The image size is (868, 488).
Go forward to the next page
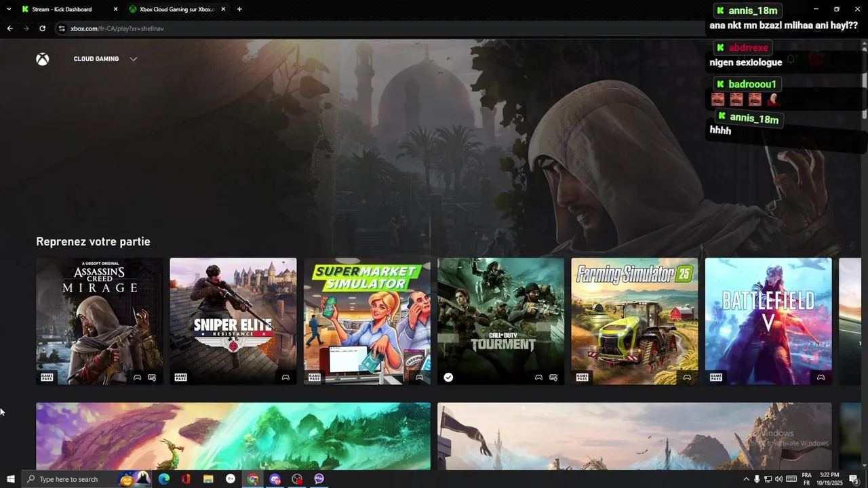tap(26, 28)
